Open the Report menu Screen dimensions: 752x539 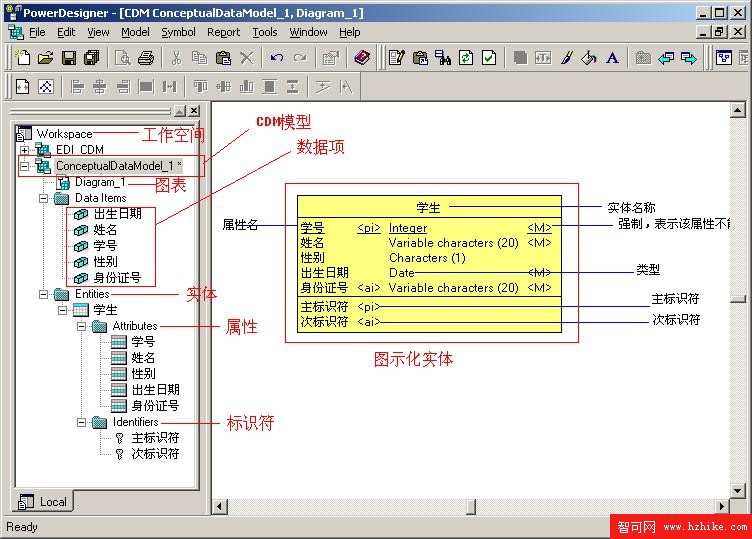click(223, 32)
